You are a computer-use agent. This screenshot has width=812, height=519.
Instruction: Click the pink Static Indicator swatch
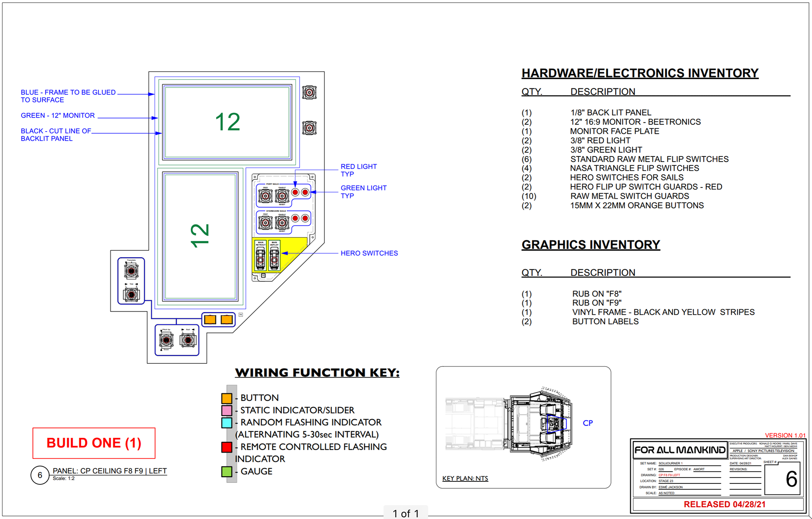coord(227,410)
